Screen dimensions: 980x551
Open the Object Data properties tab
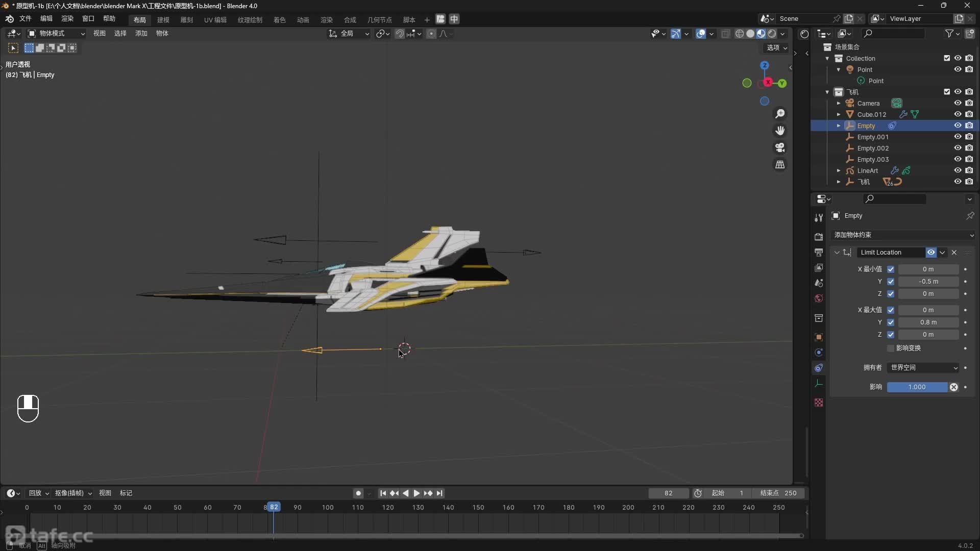coord(819,384)
